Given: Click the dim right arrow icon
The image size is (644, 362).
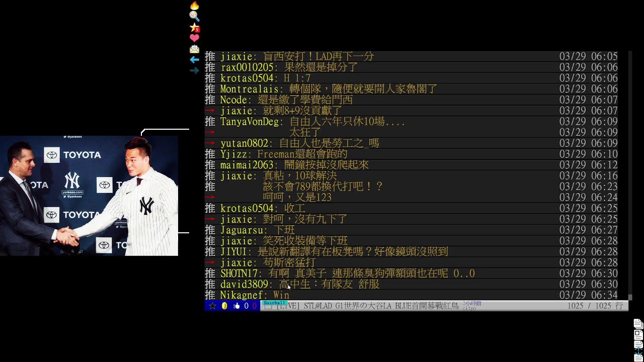Looking at the screenshot, I should click(x=194, y=71).
